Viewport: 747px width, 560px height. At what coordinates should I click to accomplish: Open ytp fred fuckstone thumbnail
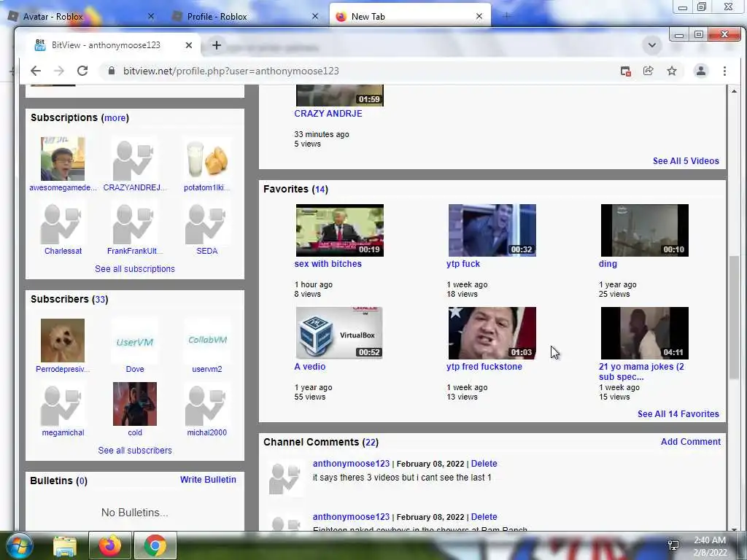pos(492,333)
